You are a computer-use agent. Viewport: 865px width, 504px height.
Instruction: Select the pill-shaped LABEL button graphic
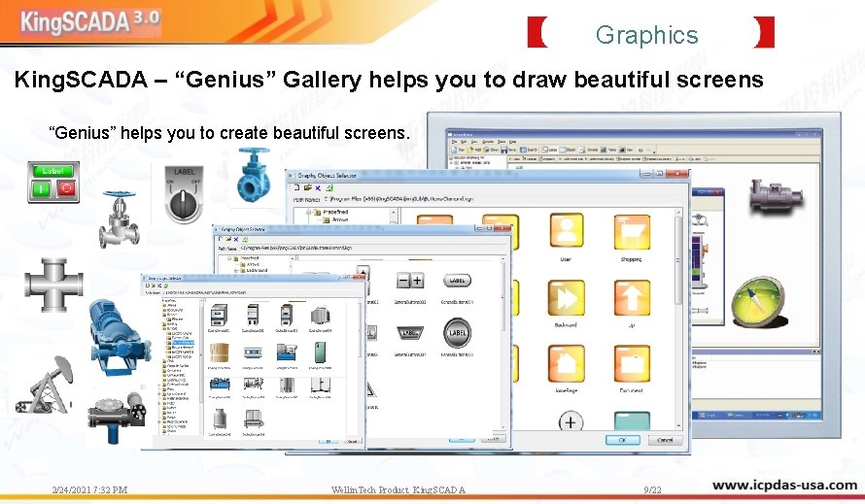457,281
